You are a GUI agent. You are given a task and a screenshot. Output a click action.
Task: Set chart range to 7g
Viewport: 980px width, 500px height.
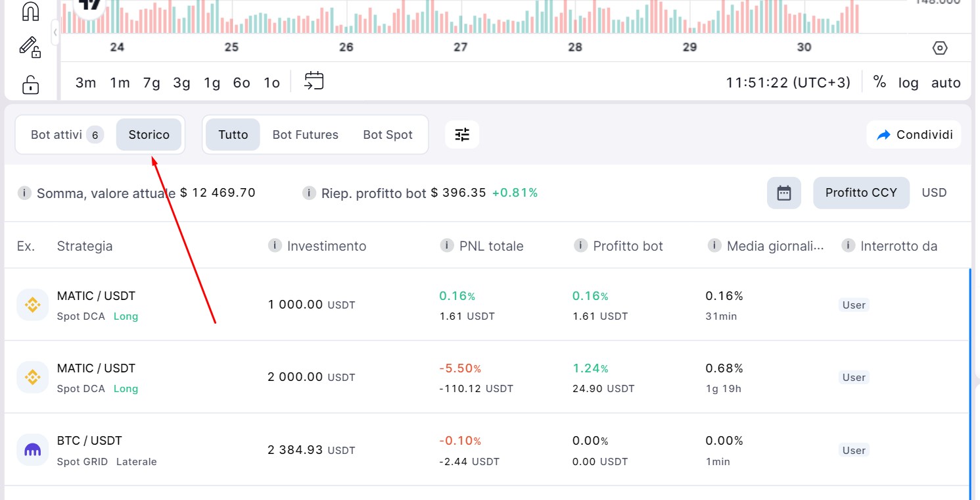(152, 83)
